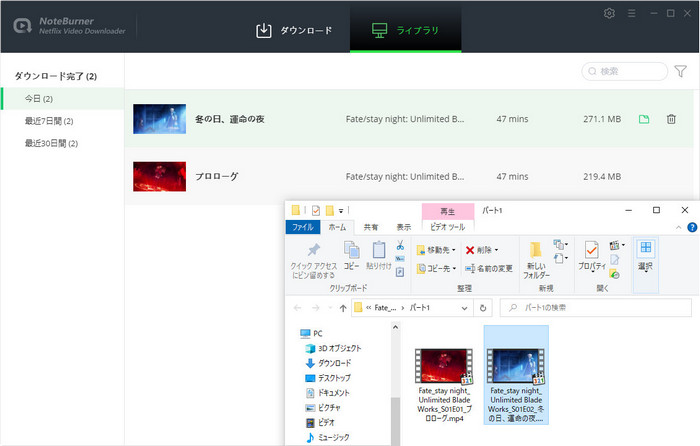Open the コピー先 dropdown
The image size is (700, 446).
click(436, 268)
